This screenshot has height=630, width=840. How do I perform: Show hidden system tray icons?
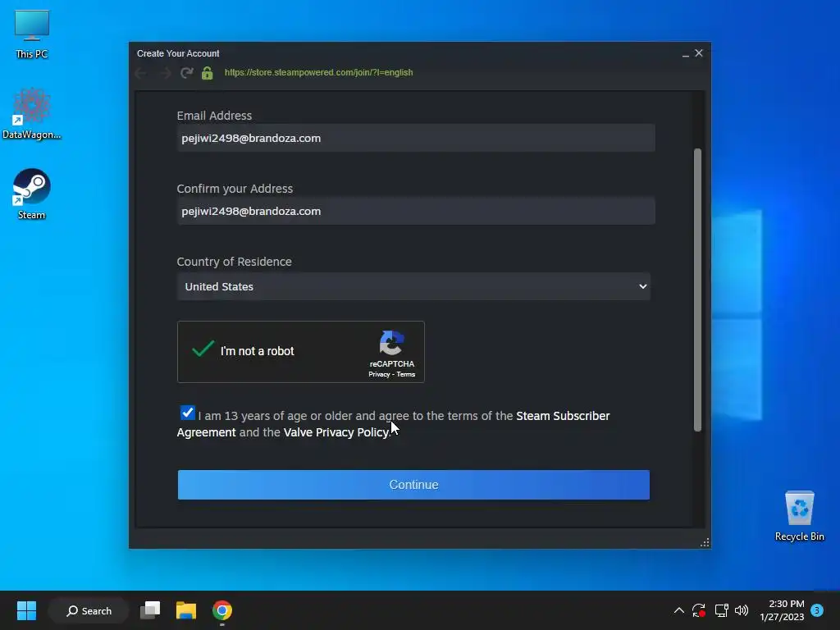pyautogui.click(x=678, y=610)
